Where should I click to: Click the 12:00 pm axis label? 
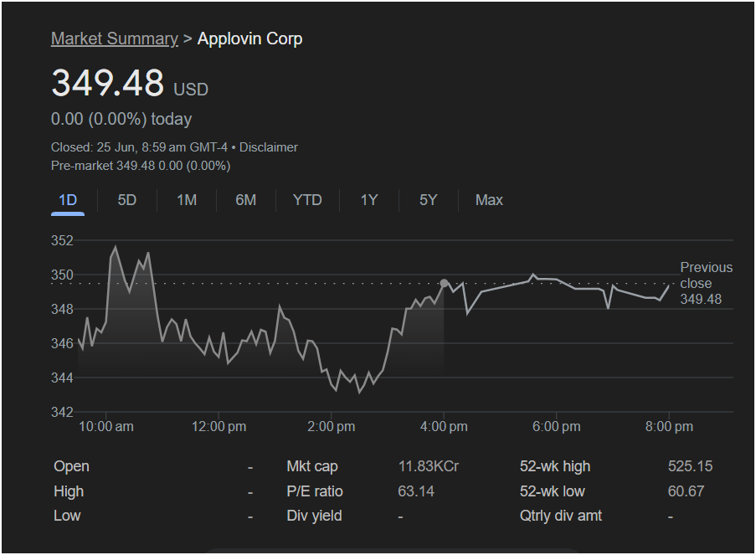point(219,427)
